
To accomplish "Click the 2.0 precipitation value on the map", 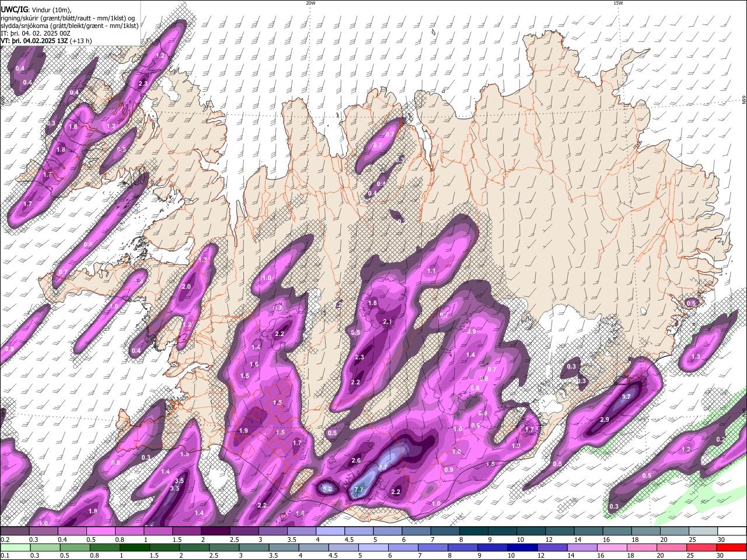I will click(x=186, y=286).
